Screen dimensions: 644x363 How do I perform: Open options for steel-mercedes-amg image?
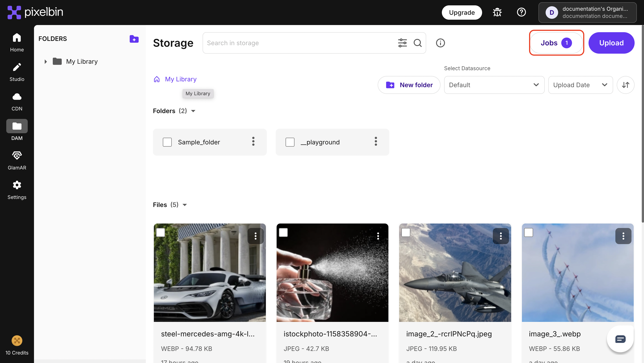[256, 236]
